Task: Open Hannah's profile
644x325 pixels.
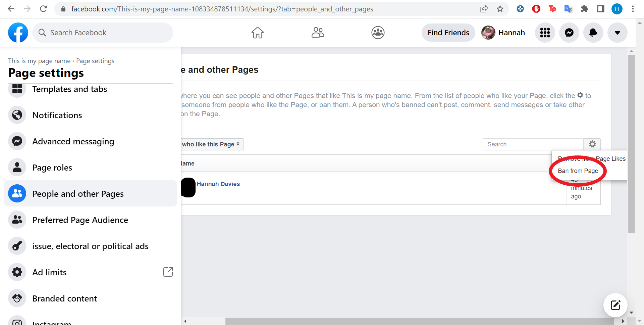Action: click(x=503, y=33)
